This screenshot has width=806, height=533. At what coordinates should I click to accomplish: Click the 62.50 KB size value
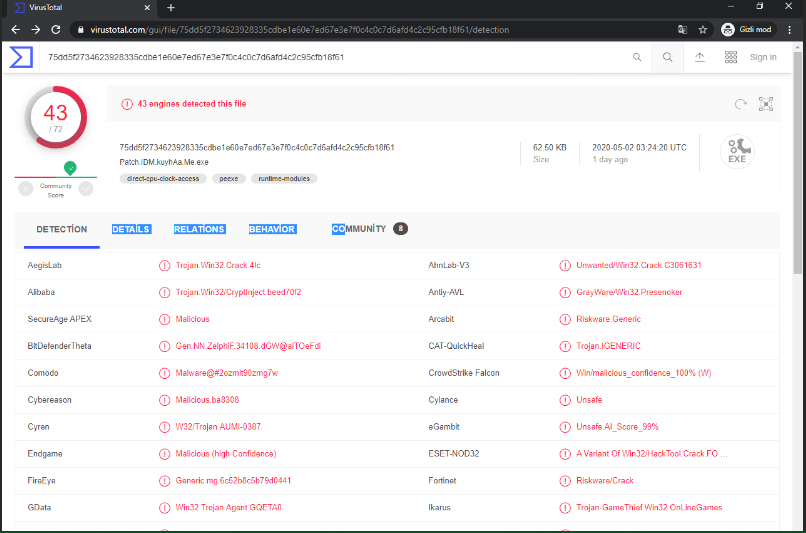coord(549,148)
